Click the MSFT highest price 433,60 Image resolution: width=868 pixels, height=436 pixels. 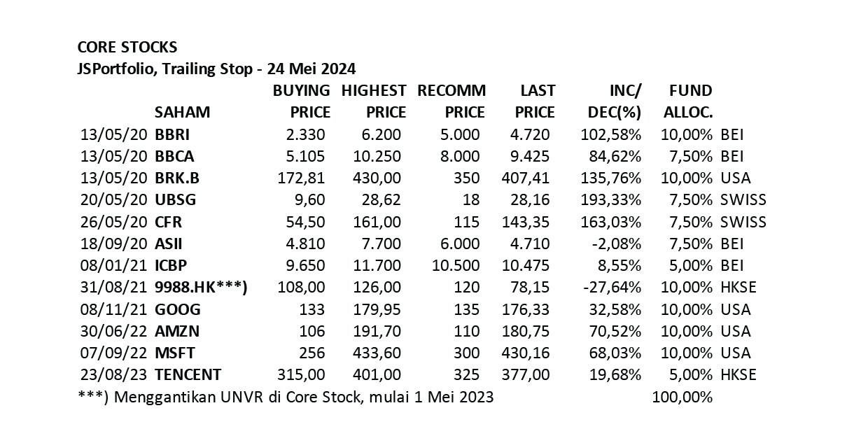tap(378, 353)
